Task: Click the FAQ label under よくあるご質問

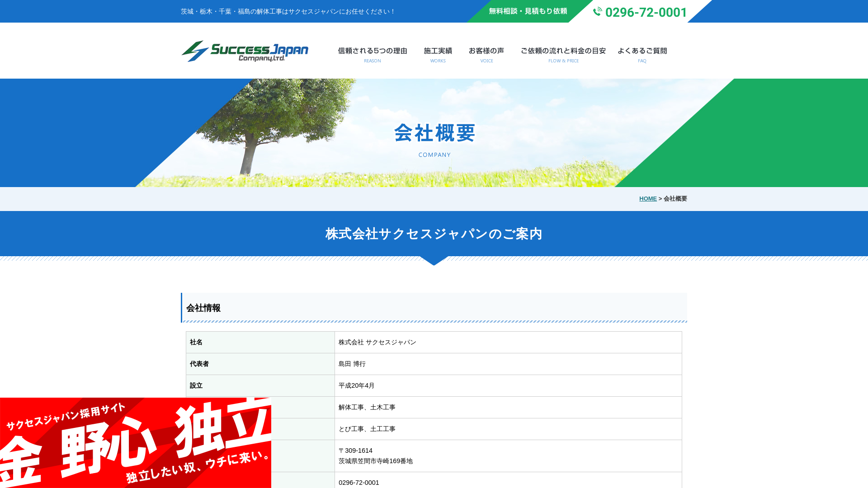Action: coord(642,61)
